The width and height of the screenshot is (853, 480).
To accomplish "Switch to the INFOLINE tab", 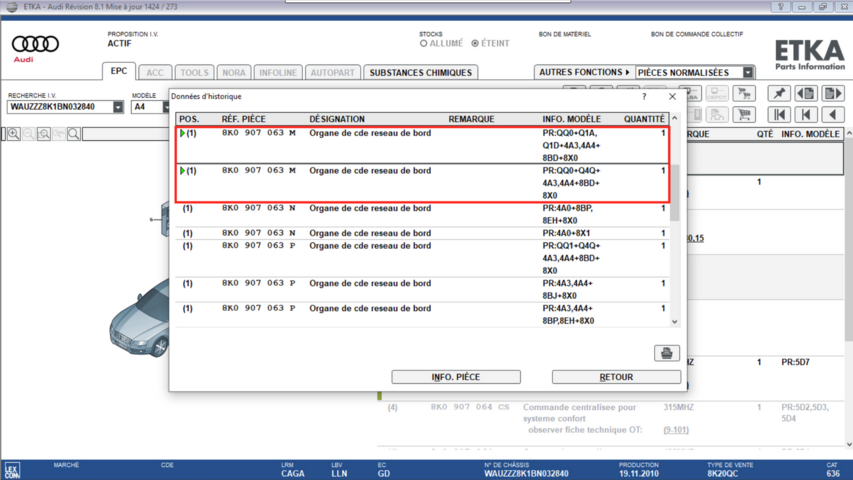I will [x=278, y=73].
